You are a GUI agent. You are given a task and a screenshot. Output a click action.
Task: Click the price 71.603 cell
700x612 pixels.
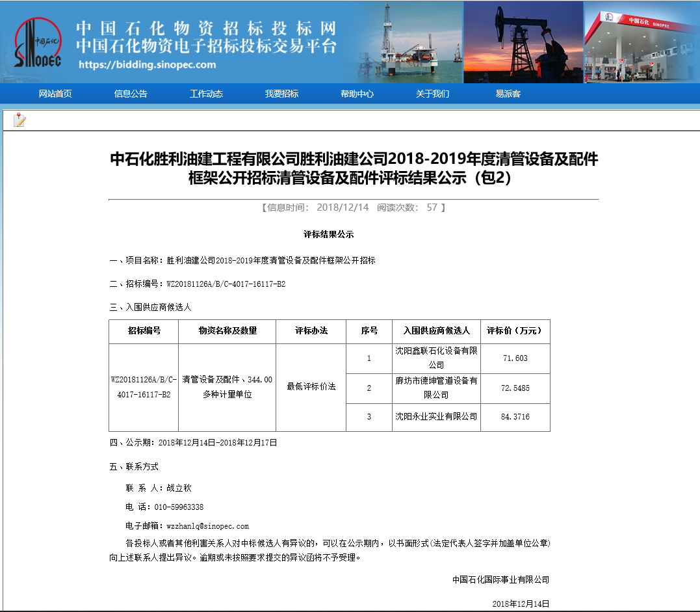tap(515, 358)
